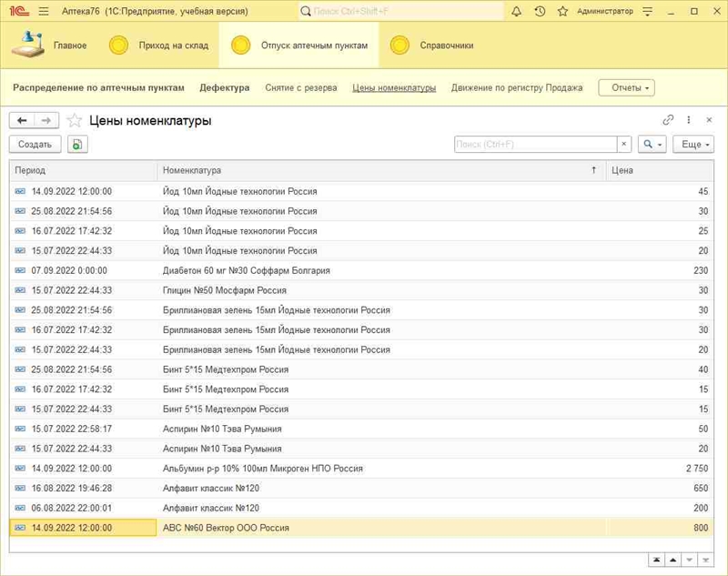Click the Администратор user name

(605, 11)
